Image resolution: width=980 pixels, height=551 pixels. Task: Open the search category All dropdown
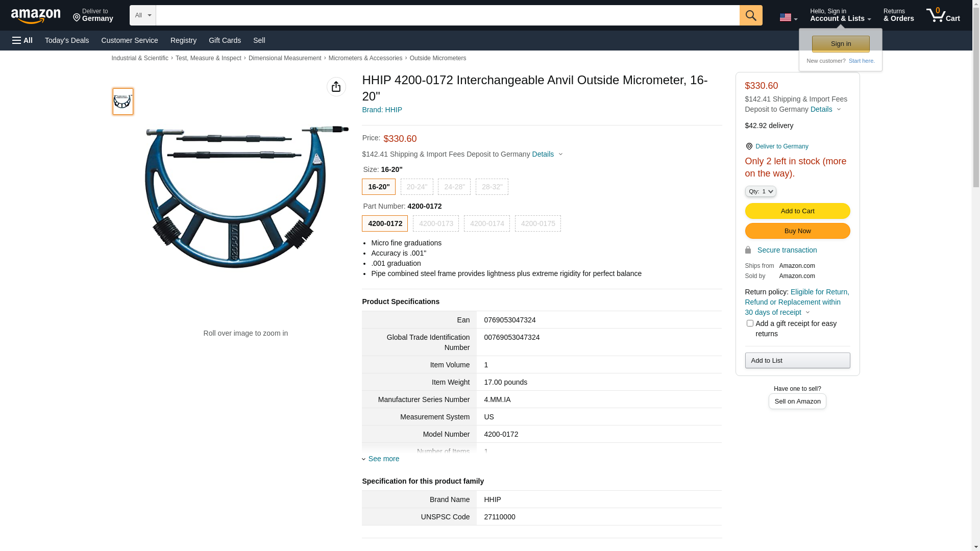point(142,15)
